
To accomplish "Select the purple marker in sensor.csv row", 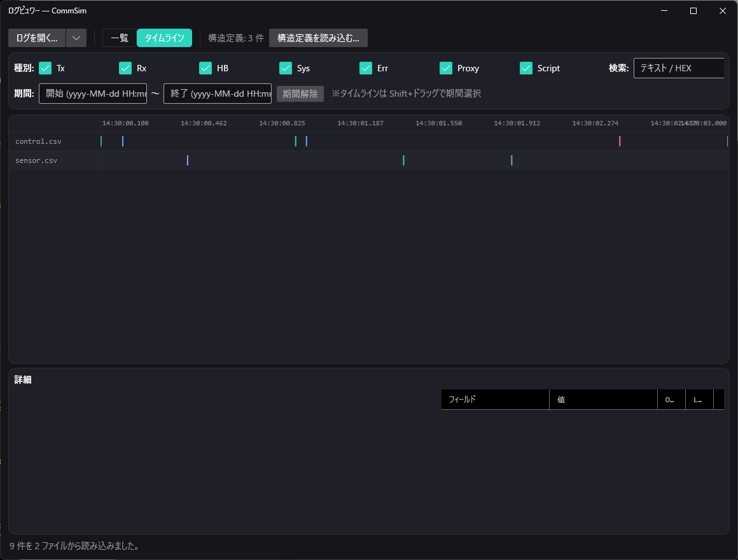I will tap(188, 160).
